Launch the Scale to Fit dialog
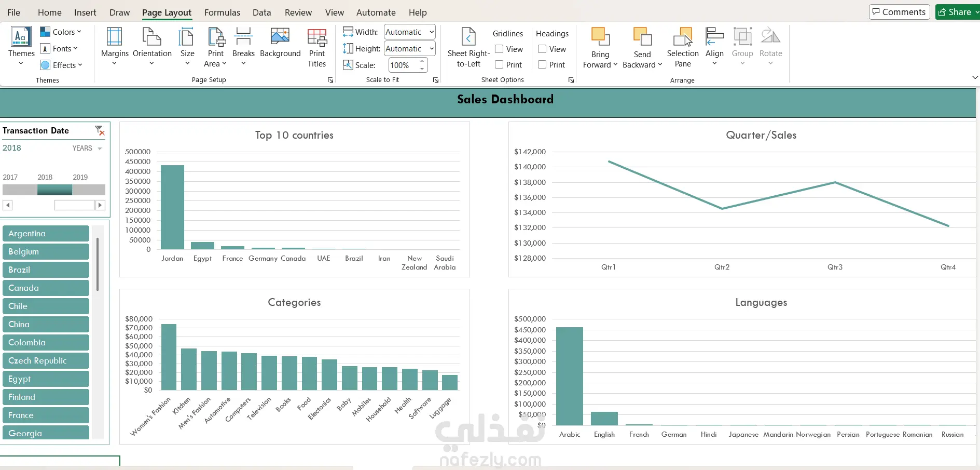The image size is (980, 470). (x=436, y=80)
